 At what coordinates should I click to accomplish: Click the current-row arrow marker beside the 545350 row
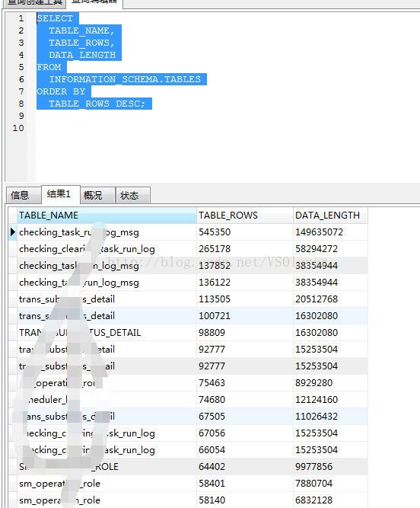[12, 232]
